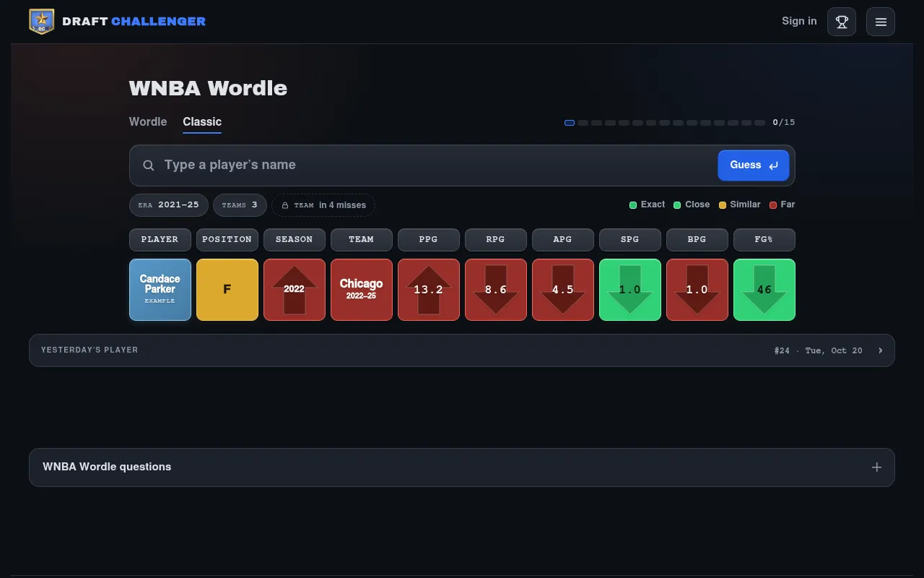The width and height of the screenshot is (924, 578).
Task: Click the guess progress indicator bar
Action: click(665, 123)
